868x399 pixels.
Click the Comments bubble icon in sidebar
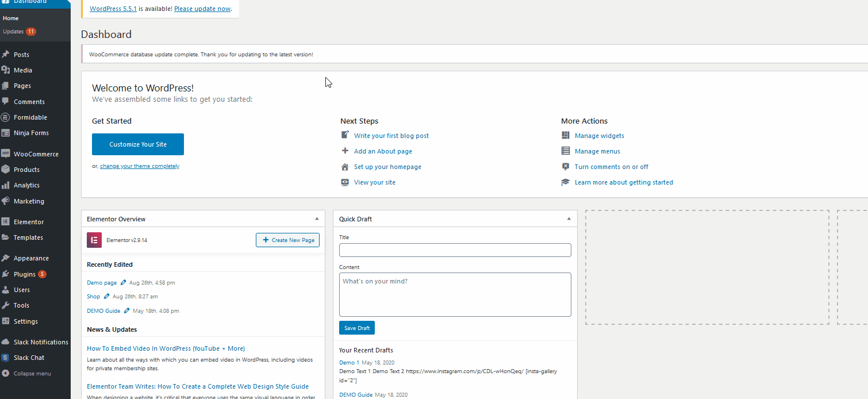pos(6,102)
